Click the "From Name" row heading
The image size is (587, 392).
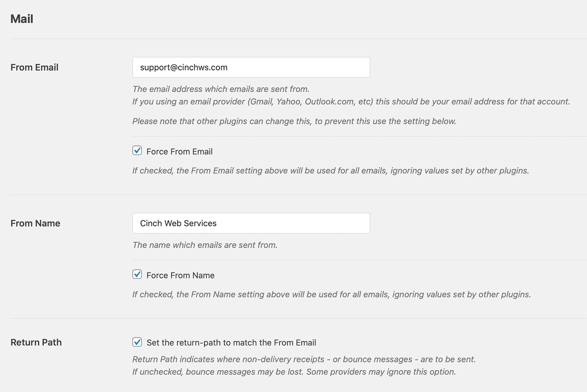(x=35, y=223)
